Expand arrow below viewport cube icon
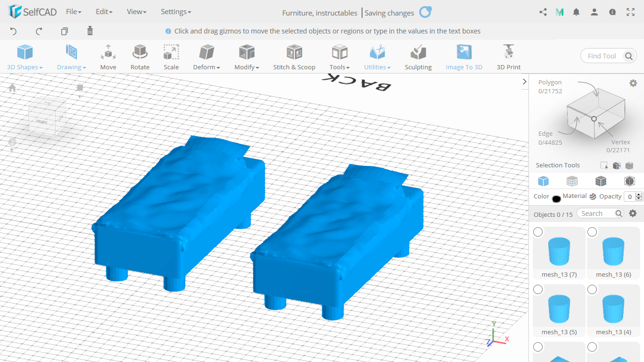Image resolution: width=644 pixels, height=362 pixels. [80, 97]
